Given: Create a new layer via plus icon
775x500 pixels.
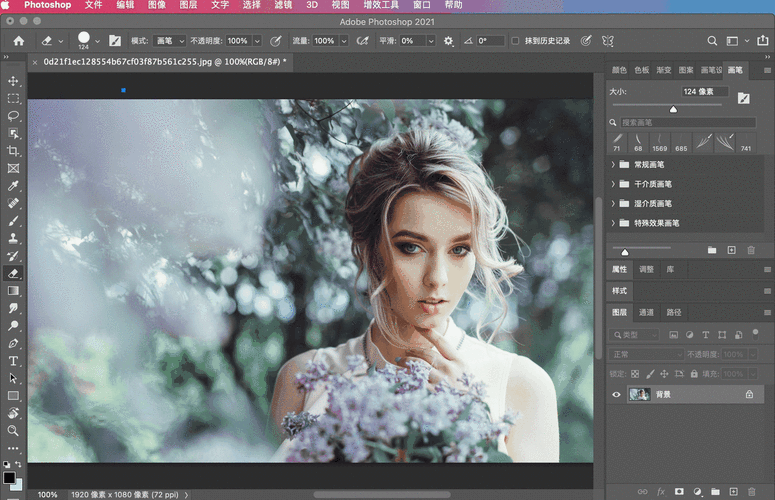Looking at the screenshot, I should click(x=732, y=491).
